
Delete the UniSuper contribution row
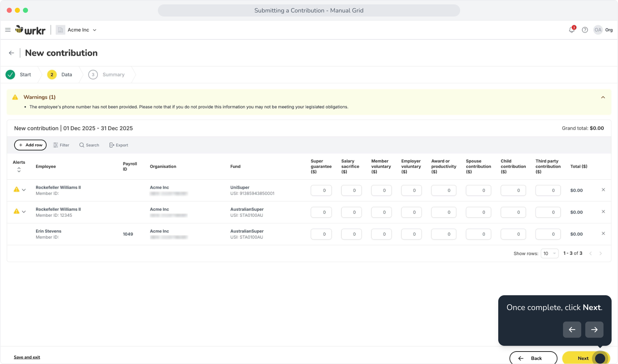(x=603, y=190)
